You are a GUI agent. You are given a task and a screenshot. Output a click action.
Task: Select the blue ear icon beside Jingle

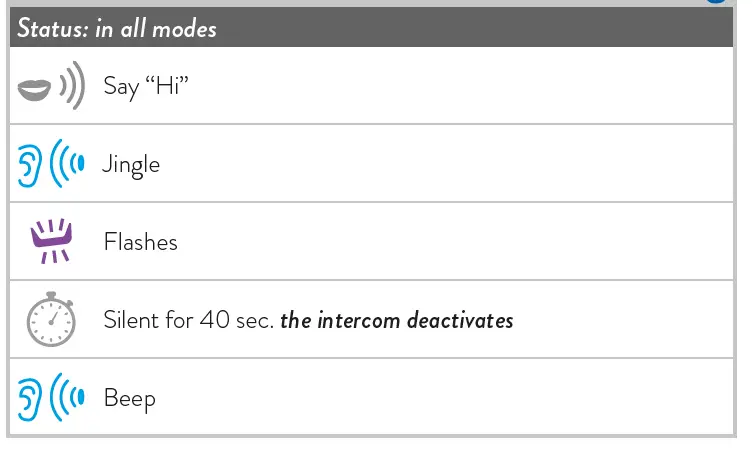coord(29,165)
